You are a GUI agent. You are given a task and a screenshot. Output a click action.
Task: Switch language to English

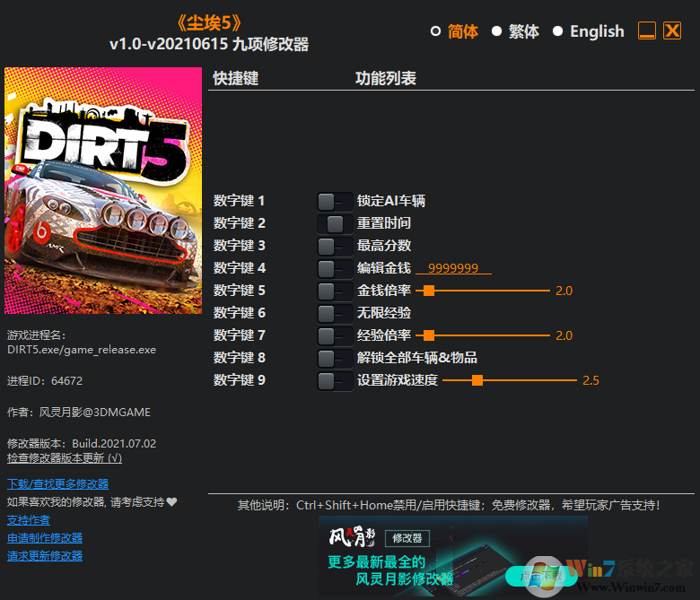tap(558, 31)
